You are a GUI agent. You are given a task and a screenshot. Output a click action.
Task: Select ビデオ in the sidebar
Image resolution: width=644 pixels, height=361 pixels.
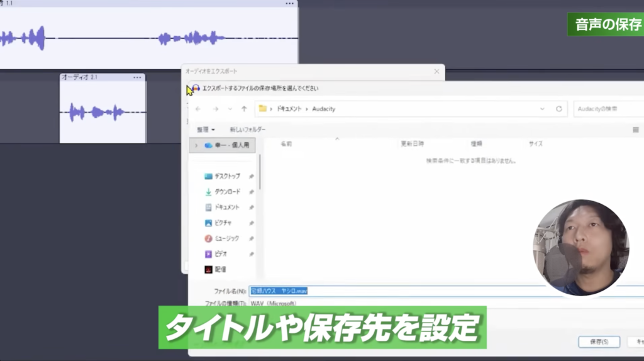(x=220, y=254)
